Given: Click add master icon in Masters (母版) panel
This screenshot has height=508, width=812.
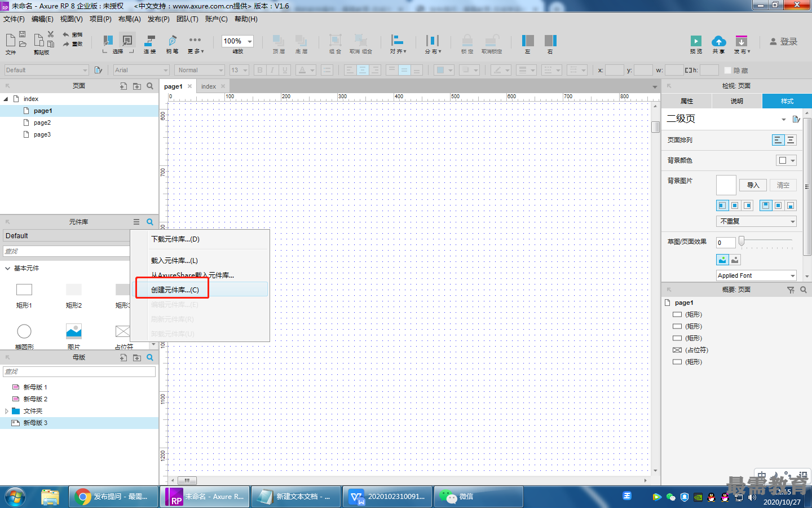Looking at the screenshot, I should [x=123, y=357].
